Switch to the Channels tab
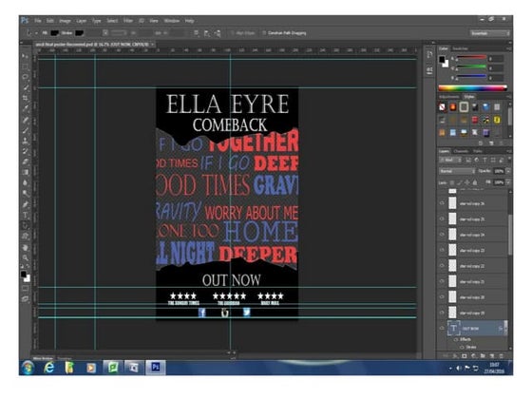This screenshot has height=399, width=532. (x=461, y=151)
